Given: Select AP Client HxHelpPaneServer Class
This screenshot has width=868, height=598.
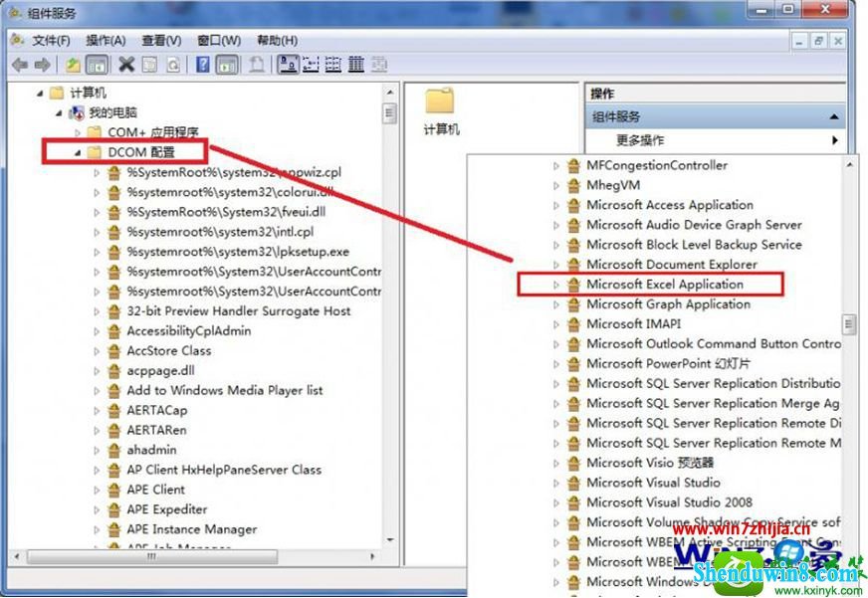Looking at the screenshot, I should pyautogui.click(x=224, y=470).
